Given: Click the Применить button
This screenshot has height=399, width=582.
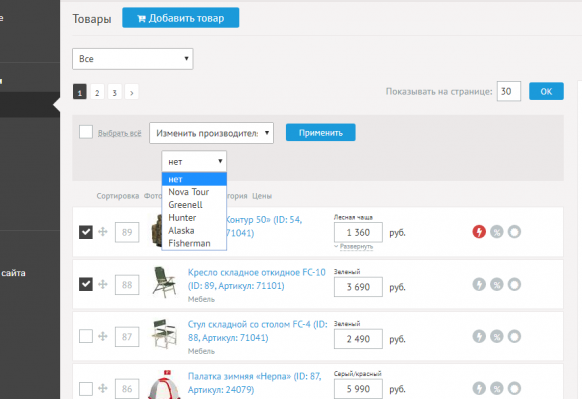Looking at the screenshot, I should (x=320, y=133).
